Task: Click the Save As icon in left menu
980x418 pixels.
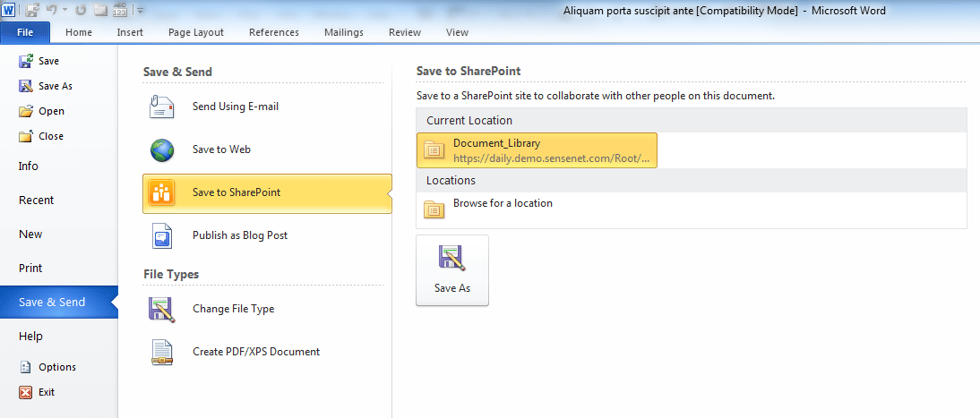Action: [x=26, y=86]
